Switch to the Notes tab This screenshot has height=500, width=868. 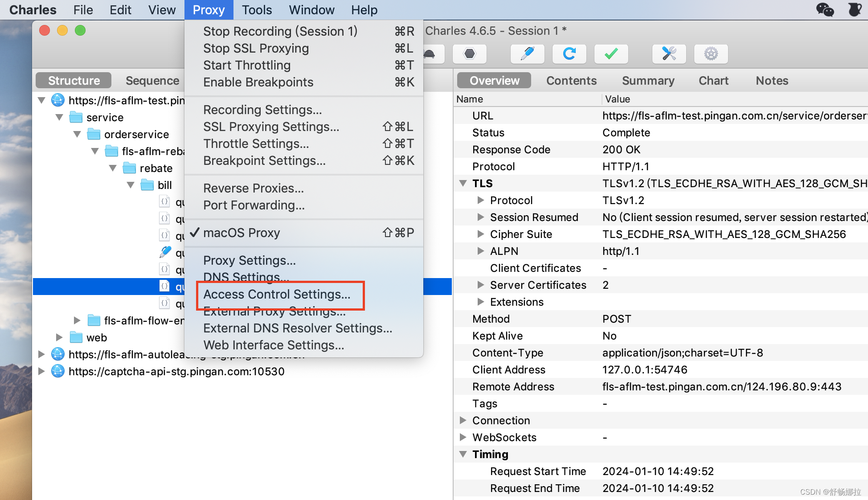click(772, 81)
